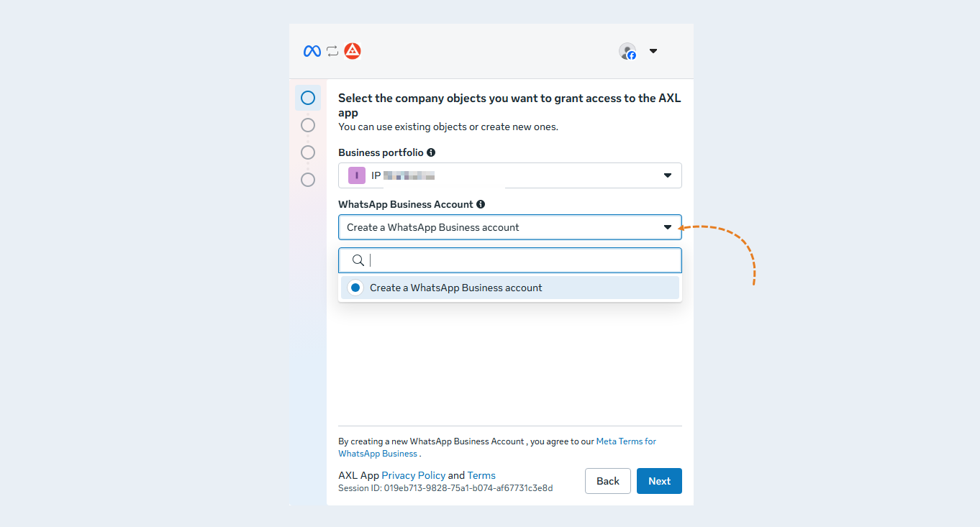Open the AXL App Terms link

coord(481,475)
